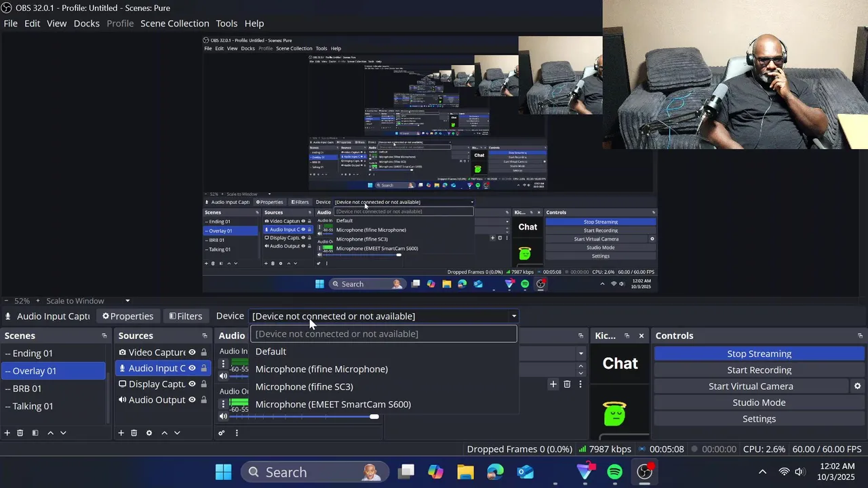Add a scene transition with plus icon
The width and height of the screenshot is (868, 488).
pos(553,384)
